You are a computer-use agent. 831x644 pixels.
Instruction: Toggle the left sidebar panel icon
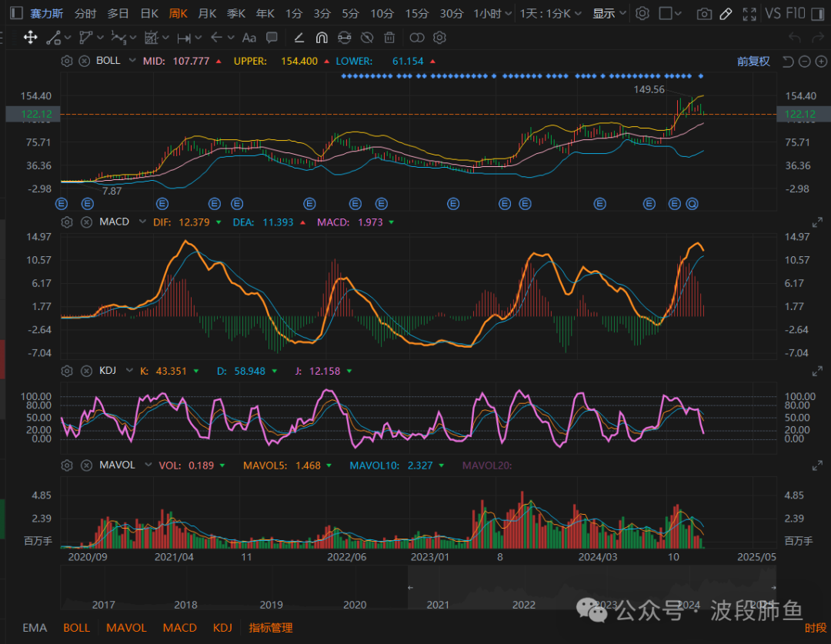click(x=16, y=13)
